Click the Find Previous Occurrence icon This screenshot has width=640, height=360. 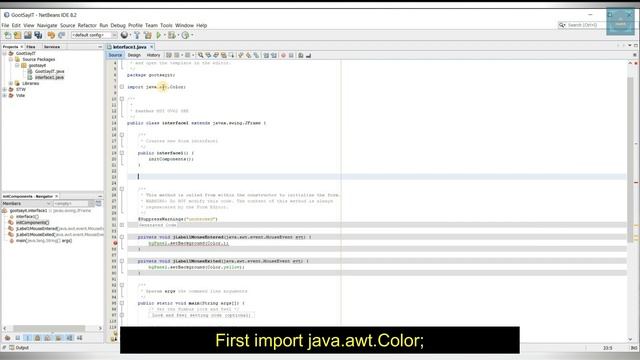pos(208,55)
